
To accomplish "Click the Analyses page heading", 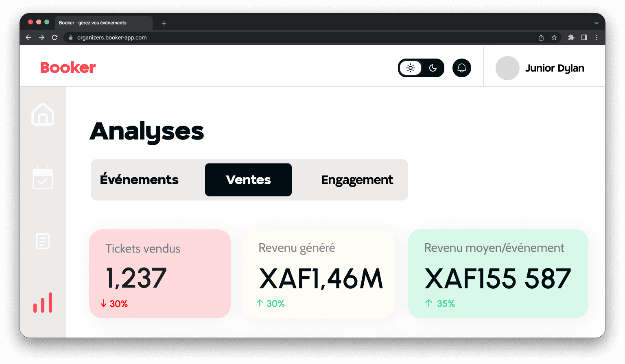I will pyautogui.click(x=147, y=132).
